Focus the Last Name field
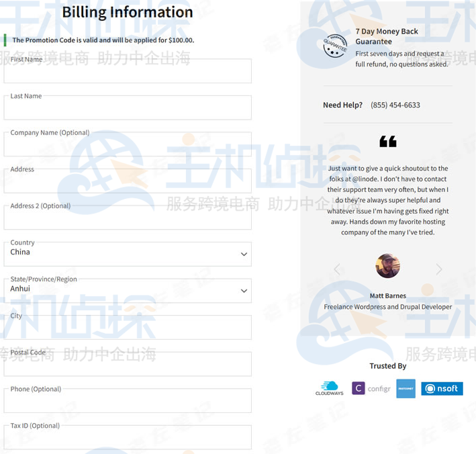The image size is (476, 454). pyautogui.click(x=128, y=108)
